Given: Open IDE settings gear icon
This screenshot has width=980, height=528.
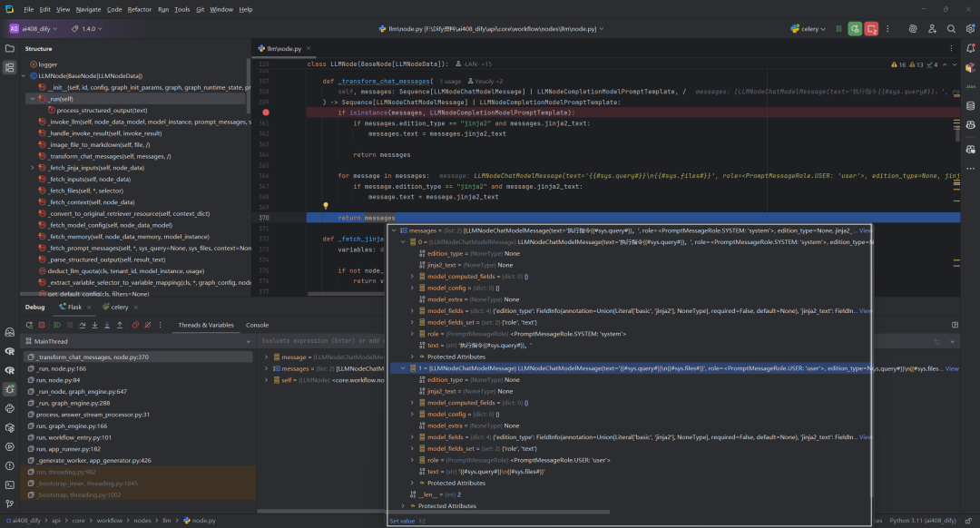Looking at the screenshot, I should click(x=970, y=29).
